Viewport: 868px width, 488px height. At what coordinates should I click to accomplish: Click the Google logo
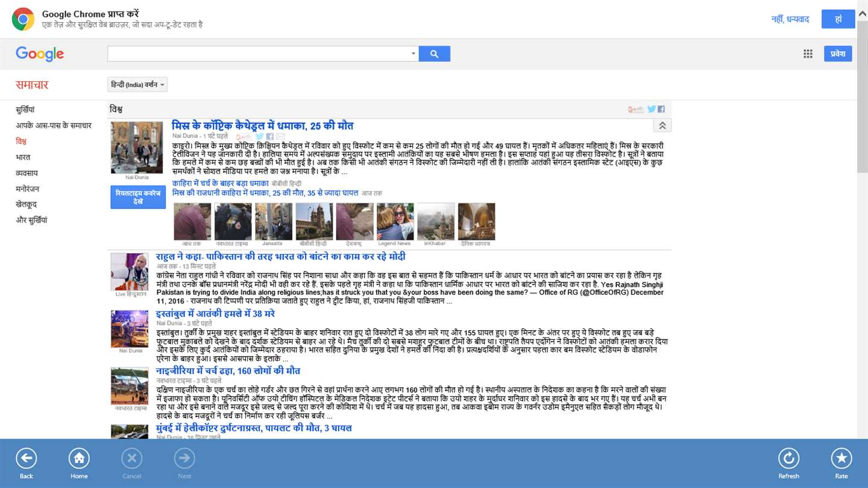40,54
